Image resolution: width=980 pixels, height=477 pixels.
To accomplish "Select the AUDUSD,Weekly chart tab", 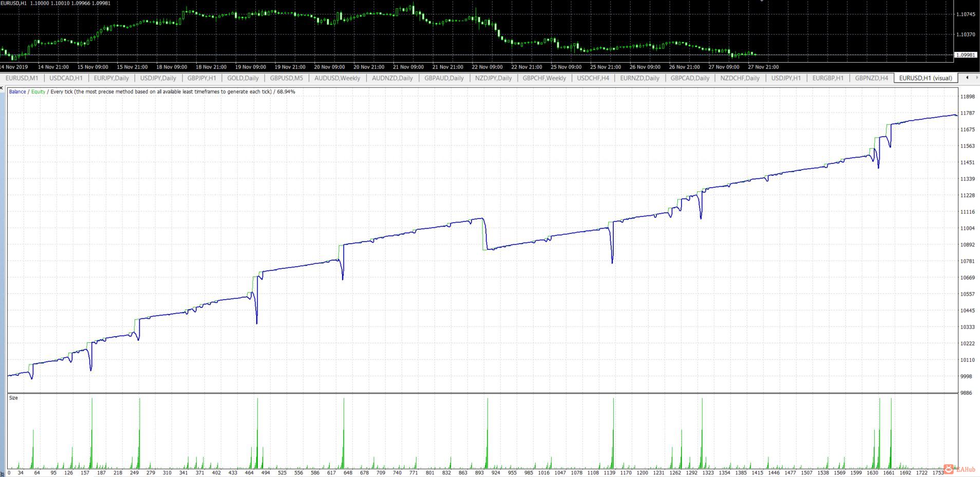I will (337, 78).
